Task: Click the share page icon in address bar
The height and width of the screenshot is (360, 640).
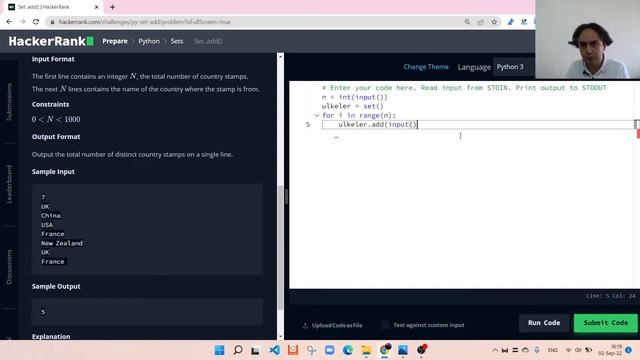Action: tap(480, 22)
